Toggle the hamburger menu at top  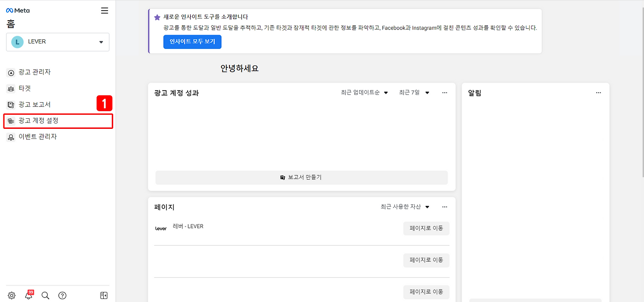point(104,10)
